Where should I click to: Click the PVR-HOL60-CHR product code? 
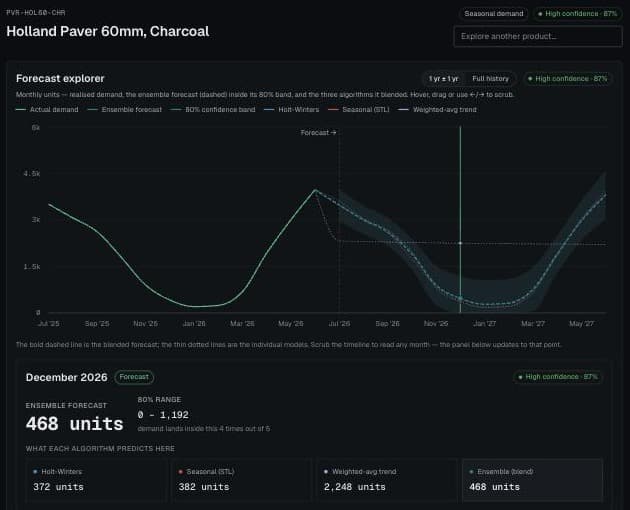[x=36, y=13]
